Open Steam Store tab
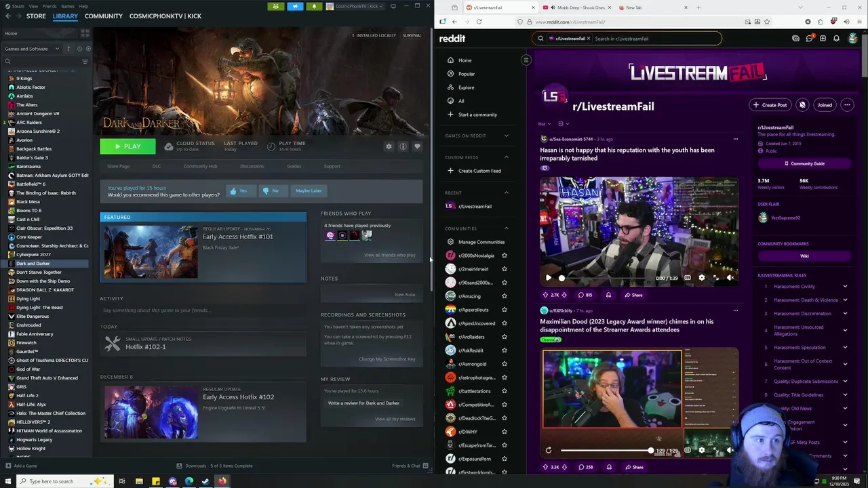 [36, 16]
